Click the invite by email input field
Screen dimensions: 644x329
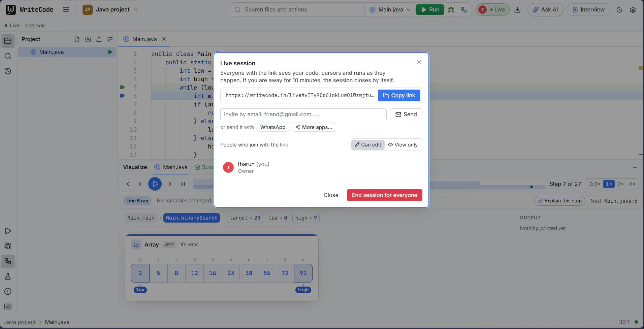click(x=303, y=114)
